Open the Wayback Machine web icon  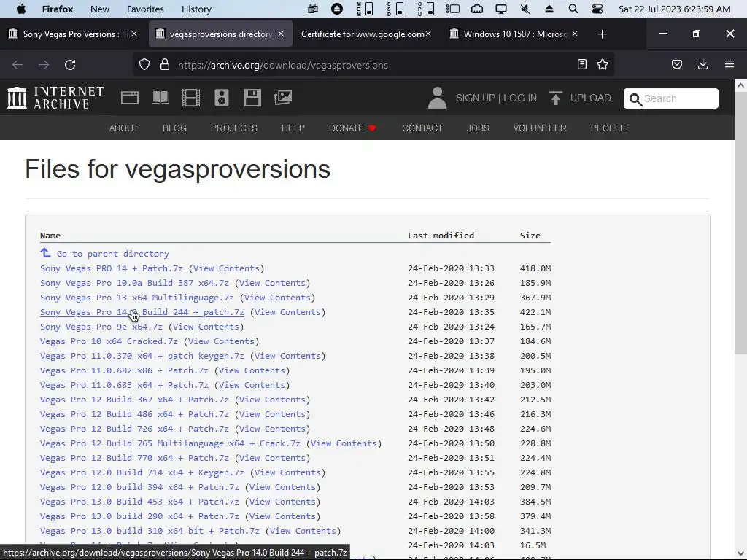pos(130,98)
